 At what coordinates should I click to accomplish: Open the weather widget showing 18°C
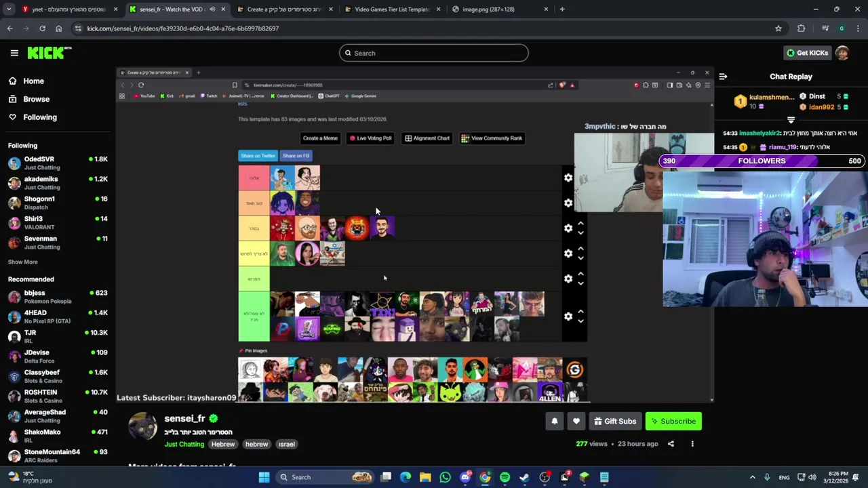coord(31,477)
